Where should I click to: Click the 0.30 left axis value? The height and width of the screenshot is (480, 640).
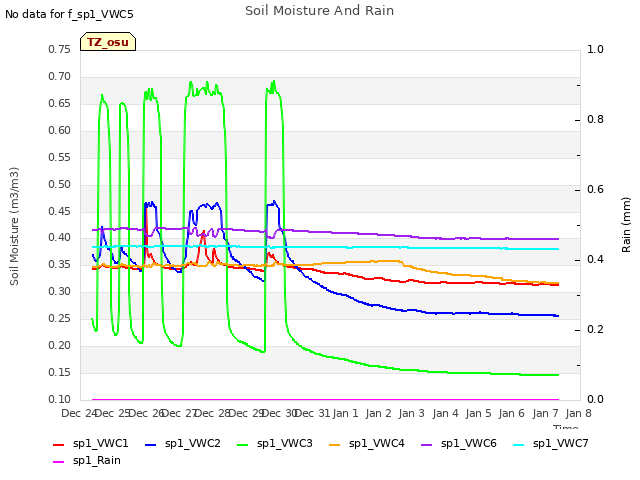(x=60, y=291)
